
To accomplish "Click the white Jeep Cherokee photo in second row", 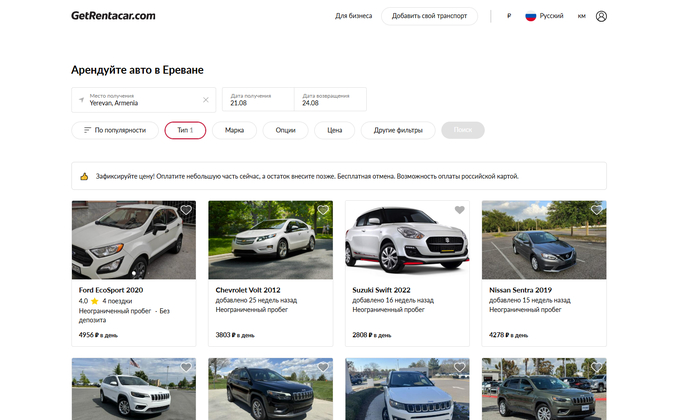I will (133, 389).
